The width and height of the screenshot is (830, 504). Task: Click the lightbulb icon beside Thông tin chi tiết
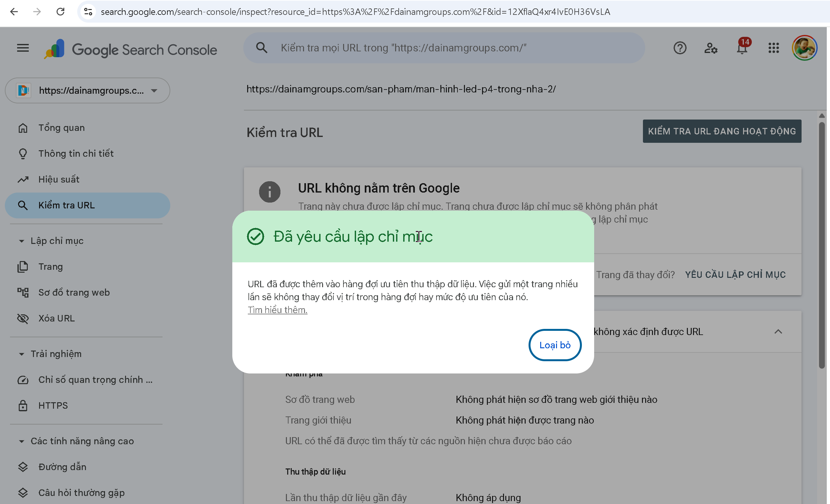(x=23, y=154)
